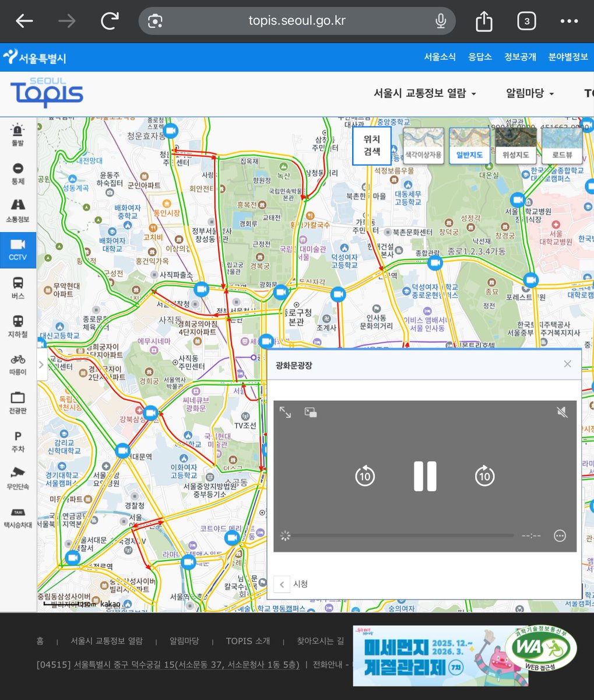Click the video progress bar
The image size is (594, 700).
[403, 535]
